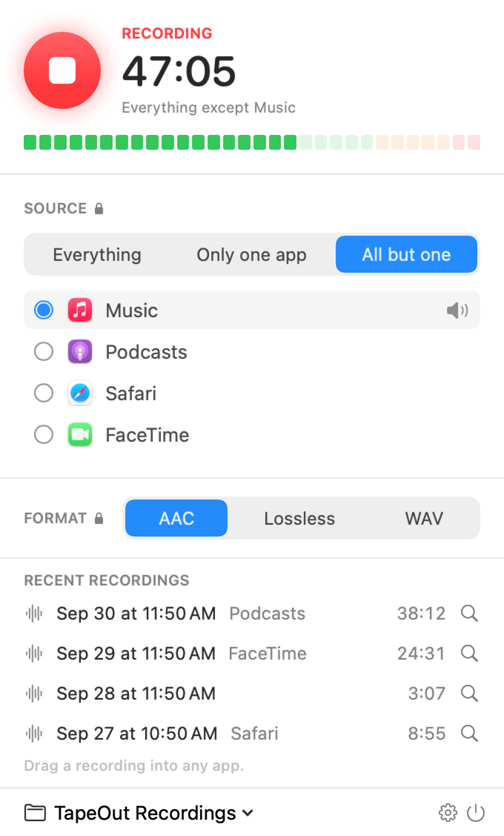Click the Podcasts app icon
This screenshot has height=836, width=504.
[80, 352]
